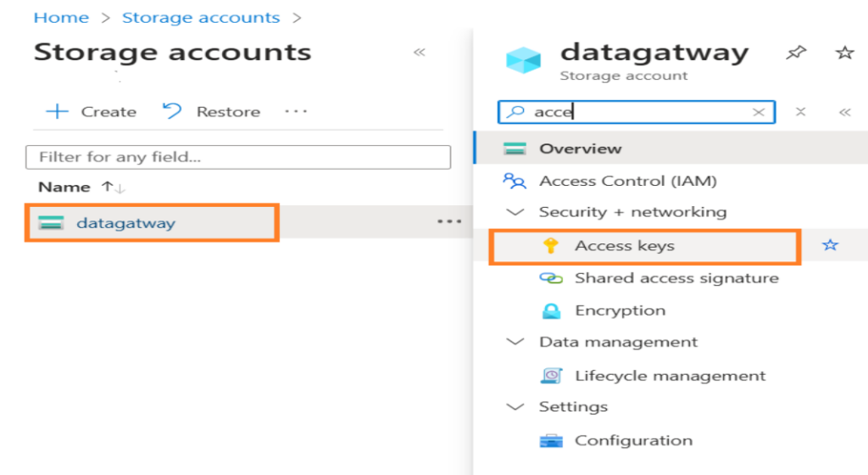Collapse the resource menu with the double chevron

pyautogui.click(x=844, y=112)
